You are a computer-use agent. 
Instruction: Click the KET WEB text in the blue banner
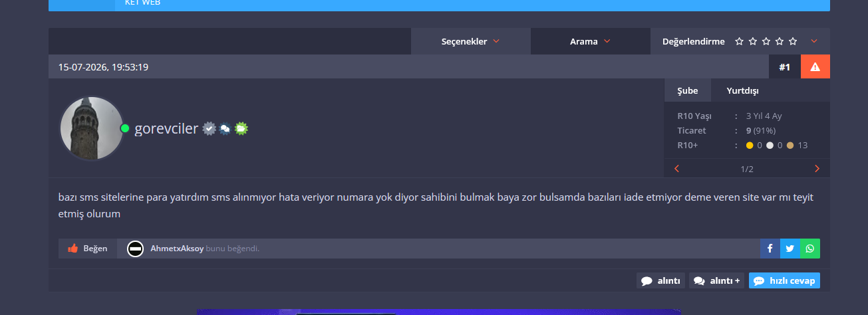[x=142, y=3]
